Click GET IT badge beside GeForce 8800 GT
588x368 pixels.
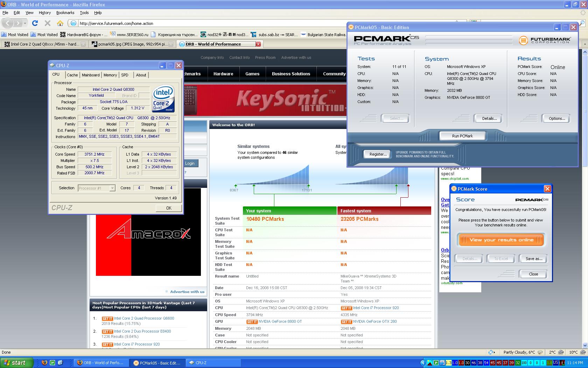[x=252, y=322]
